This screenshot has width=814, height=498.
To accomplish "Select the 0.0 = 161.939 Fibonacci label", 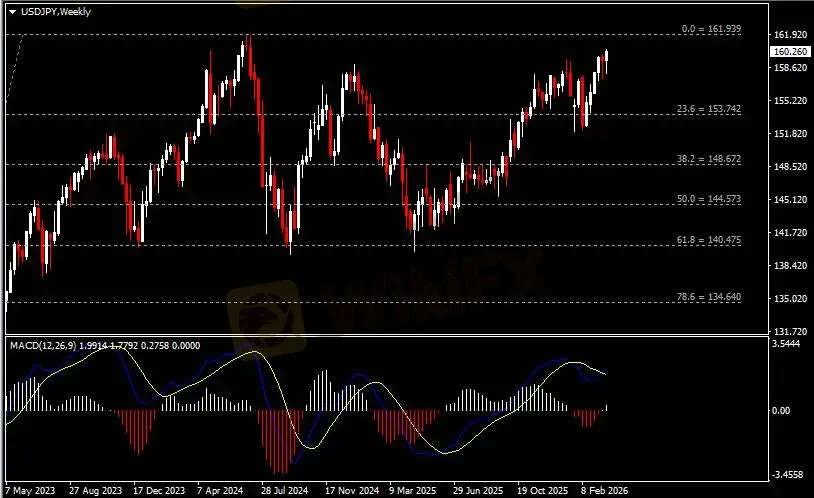I will click(x=711, y=29).
